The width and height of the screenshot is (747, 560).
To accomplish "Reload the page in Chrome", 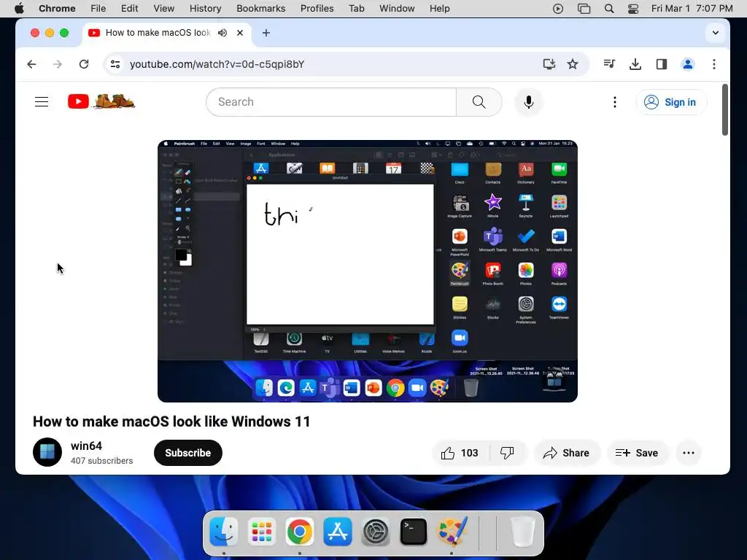I will click(x=84, y=64).
